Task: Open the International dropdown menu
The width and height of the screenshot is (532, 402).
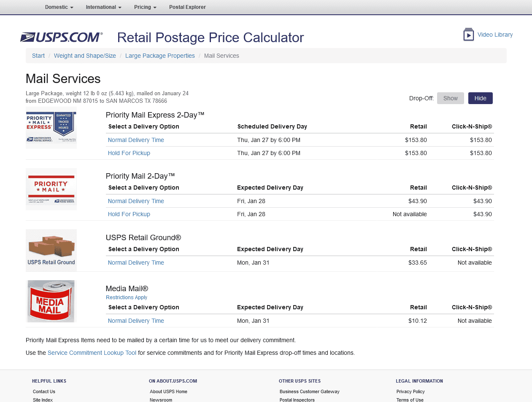Action: (x=103, y=7)
